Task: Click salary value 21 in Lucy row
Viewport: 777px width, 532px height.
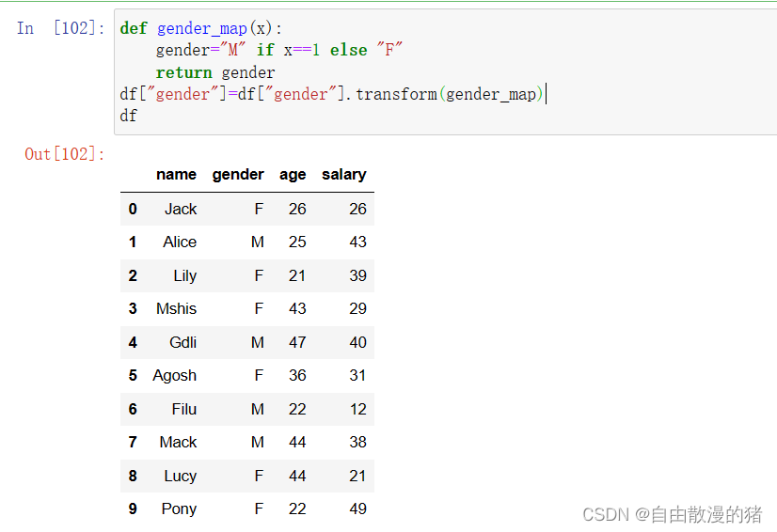Action: [x=357, y=476]
